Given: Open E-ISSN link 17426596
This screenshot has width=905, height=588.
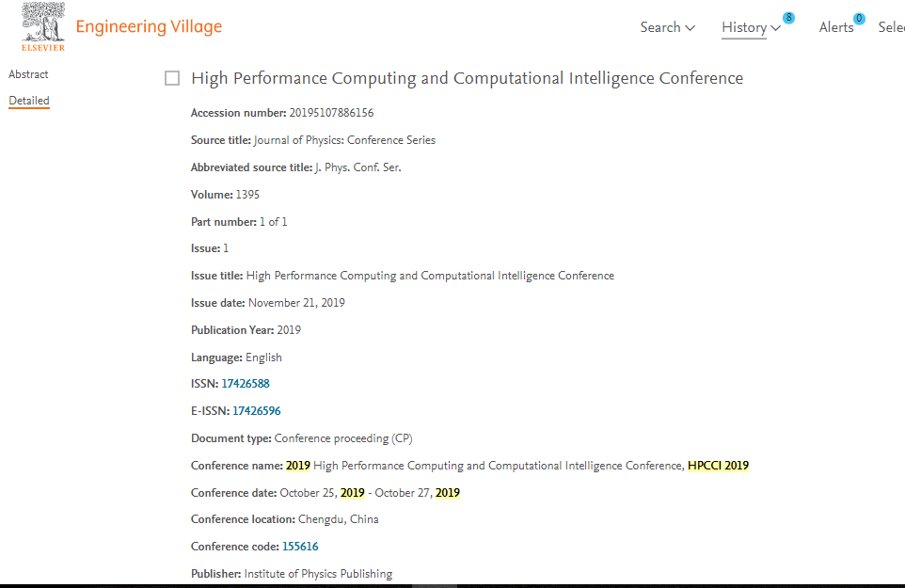Looking at the screenshot, I should click(x=256, y=411).
